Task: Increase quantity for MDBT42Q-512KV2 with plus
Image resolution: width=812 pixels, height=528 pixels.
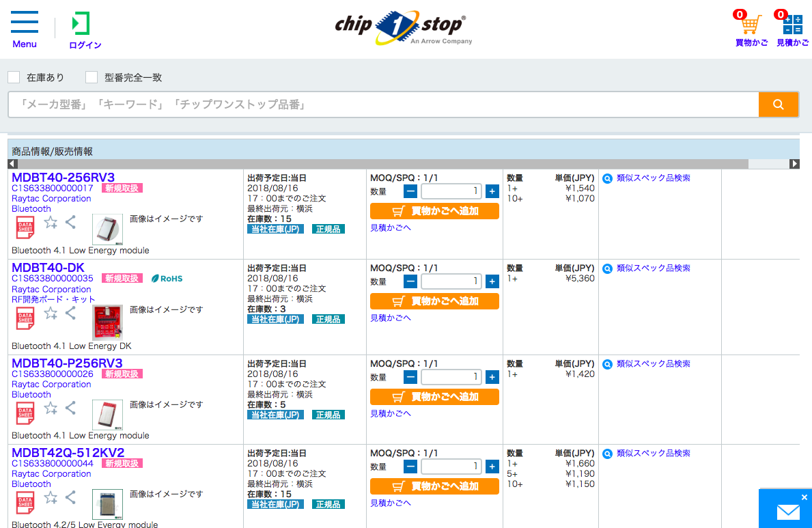Action: click(492, 467)
